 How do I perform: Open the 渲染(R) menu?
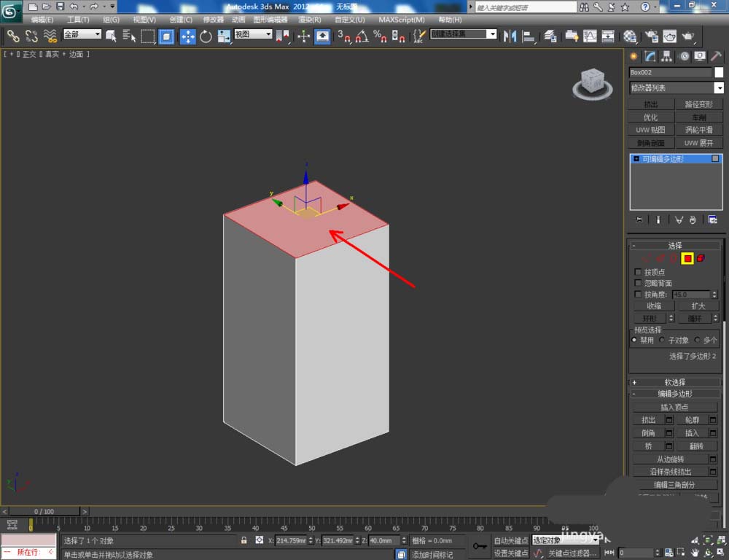tap(311, 20)
